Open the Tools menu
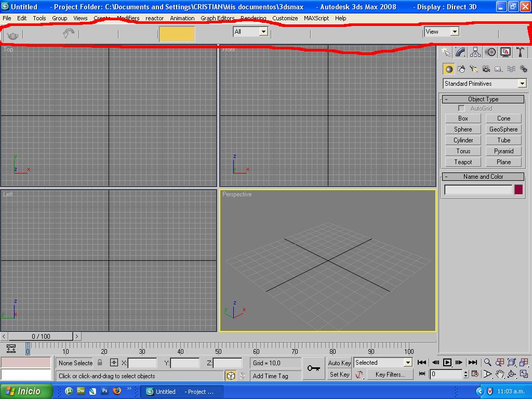 [x=39, y=18]
